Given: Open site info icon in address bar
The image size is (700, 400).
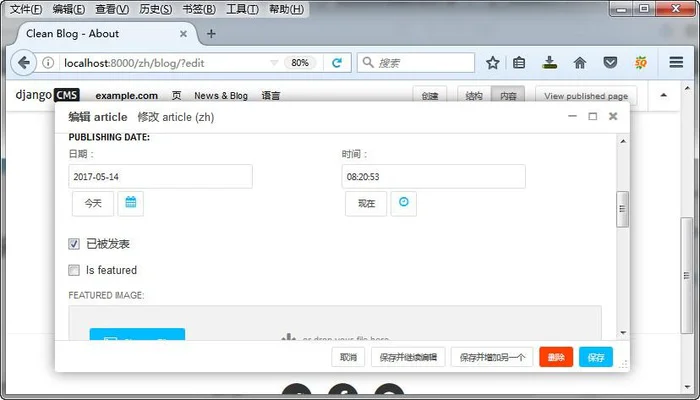Looking at the screenshot, I should (48, 63).
